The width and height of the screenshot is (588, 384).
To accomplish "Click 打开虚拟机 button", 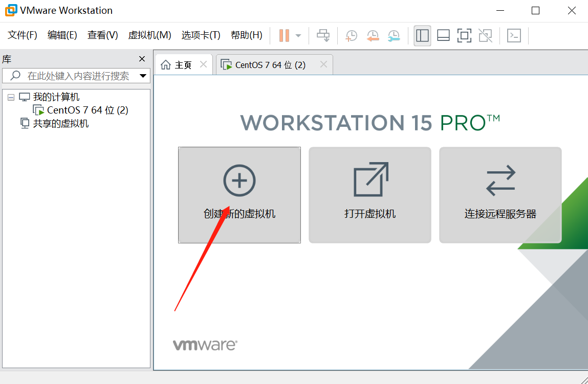I will (370, 195).
